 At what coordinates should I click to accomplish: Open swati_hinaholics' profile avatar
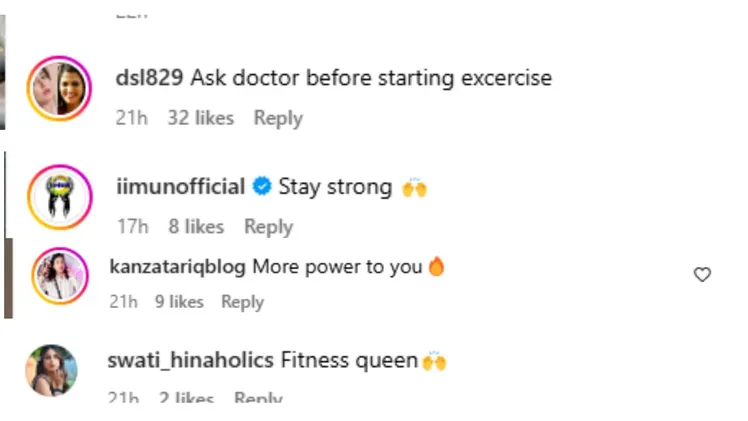click(x=52, y=371)
